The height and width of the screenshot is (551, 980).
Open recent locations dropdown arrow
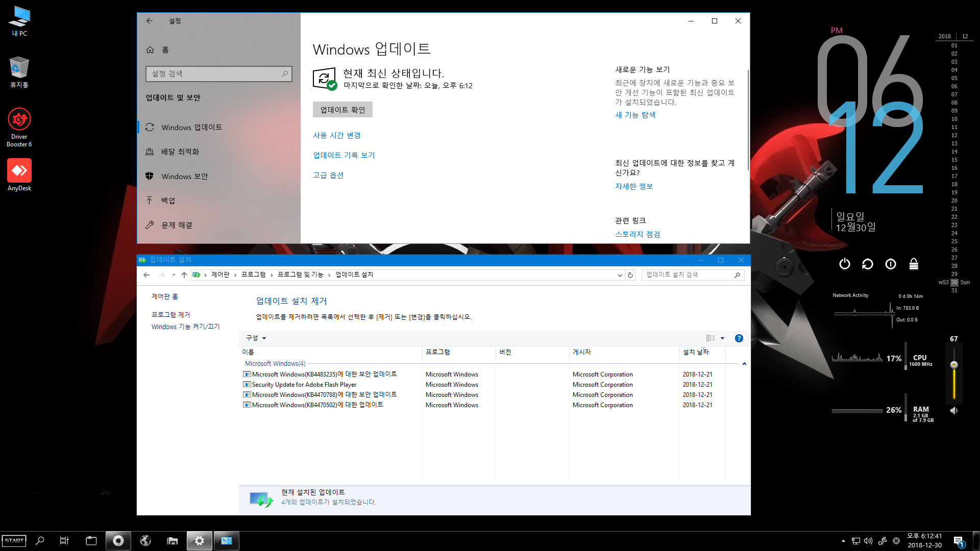[x=174, y=275]
